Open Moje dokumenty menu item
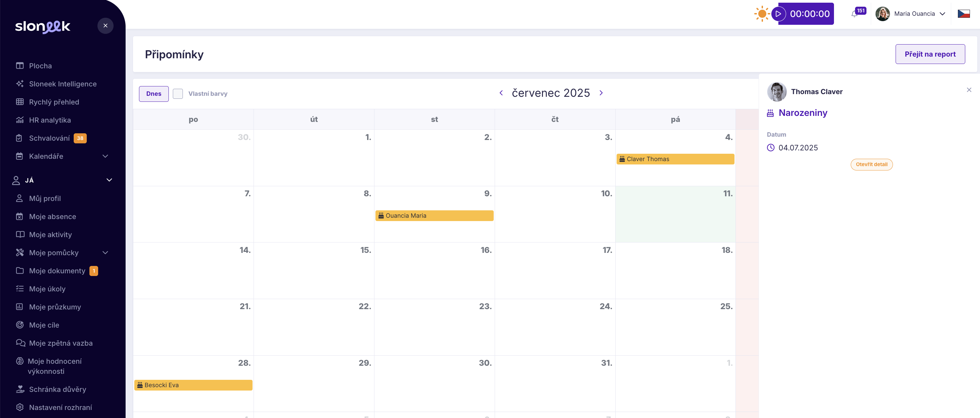The height and width of the screenshot is (418, 980). pyautogui.click(x=57, y=270)
